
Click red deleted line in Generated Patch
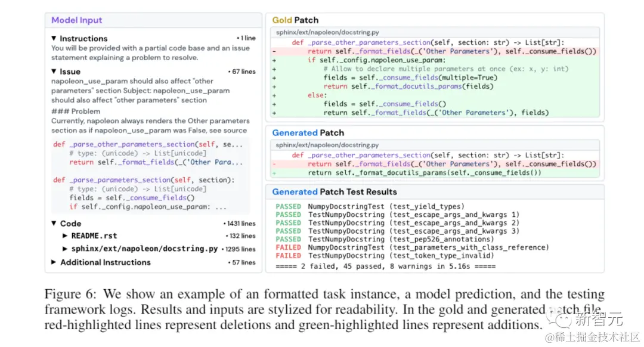coord(435,164)
